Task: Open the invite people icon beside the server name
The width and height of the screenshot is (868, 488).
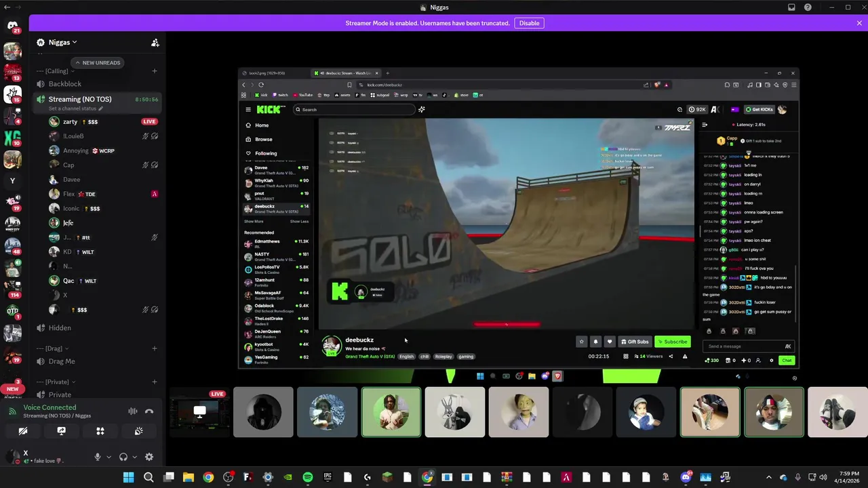Action: point(155,43)
